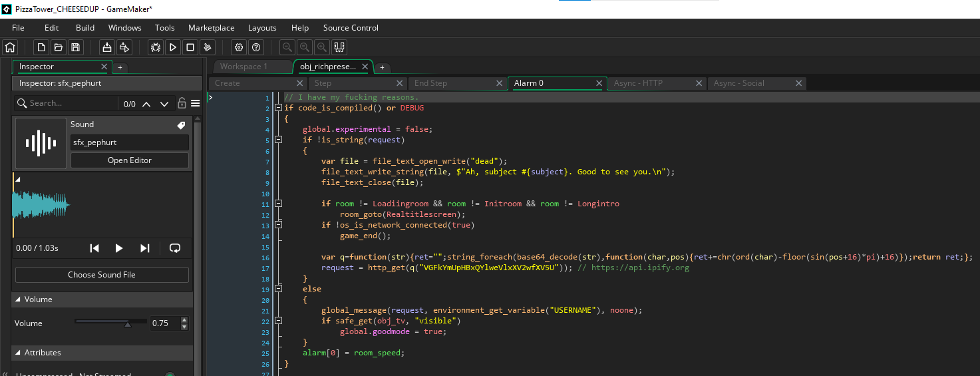Open the Marketplace menu
980x376 pixels.
pos(212,28)
